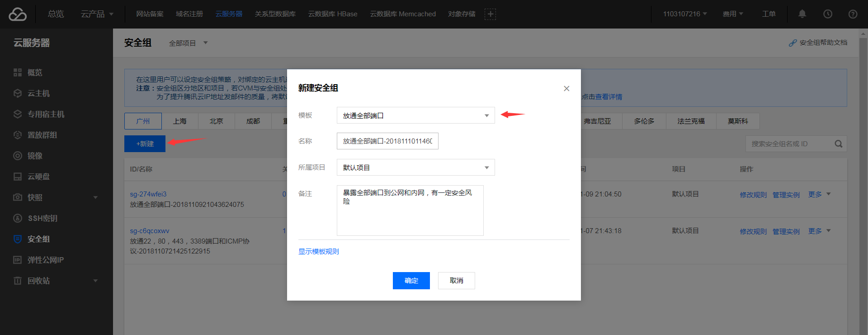Image resolution: width=868 pixels, height=335 pixels.
Task: Open 对象存储 in top navigation
Action: pyautogui.click(x=462, y=14)
